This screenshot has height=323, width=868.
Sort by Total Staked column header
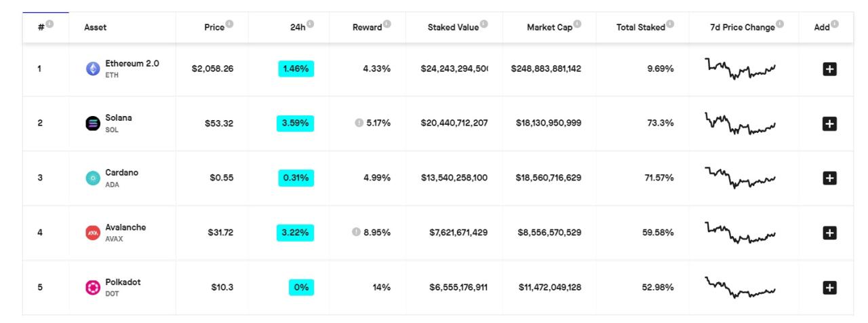pyautogui.click(x=640, y=27)
